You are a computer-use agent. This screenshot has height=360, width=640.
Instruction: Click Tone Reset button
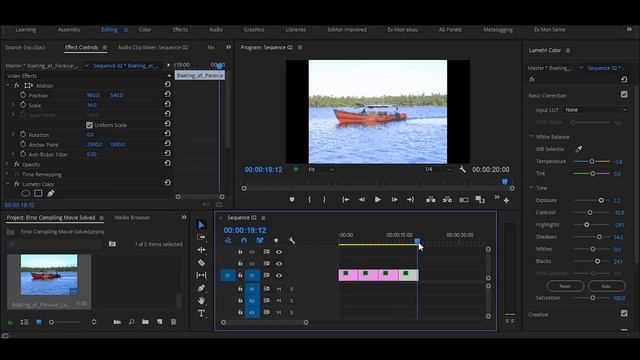[x=565, y=286]
